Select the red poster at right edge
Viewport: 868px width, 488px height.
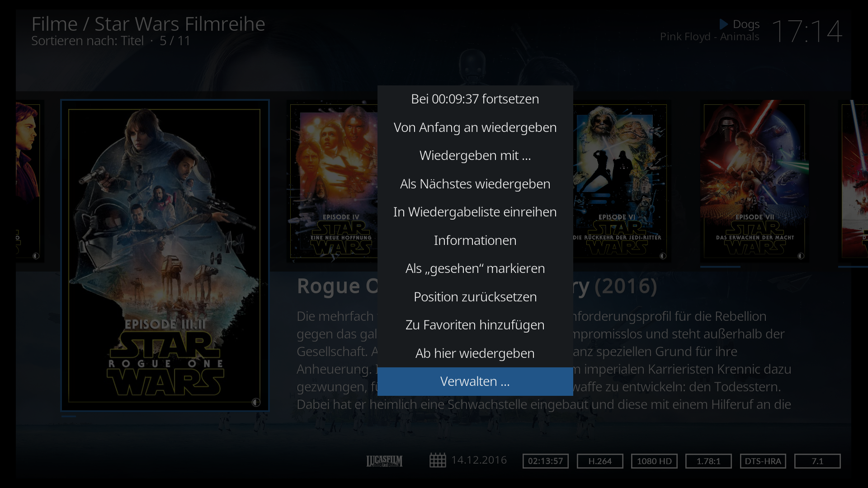point(854,181)
